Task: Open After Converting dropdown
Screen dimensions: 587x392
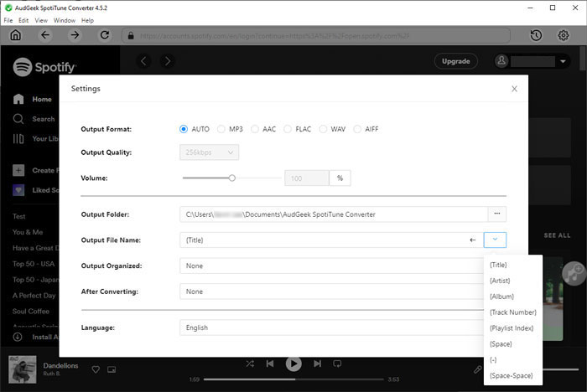Action: (332, 291)
